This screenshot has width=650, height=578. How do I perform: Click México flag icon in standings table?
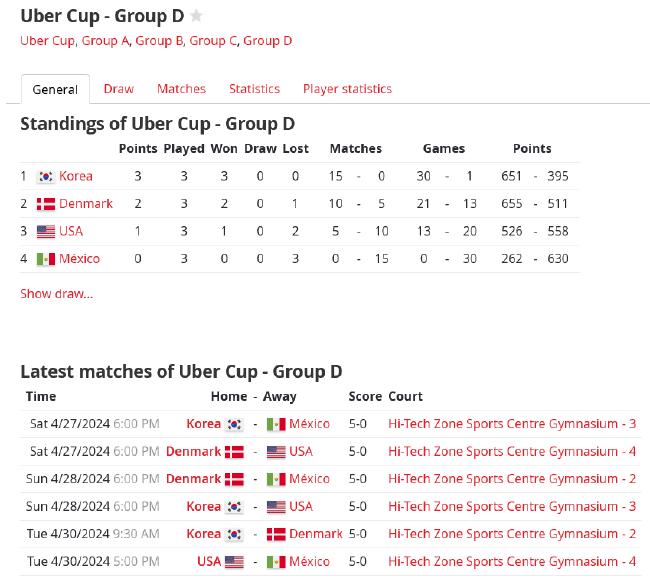coord(46,259)
